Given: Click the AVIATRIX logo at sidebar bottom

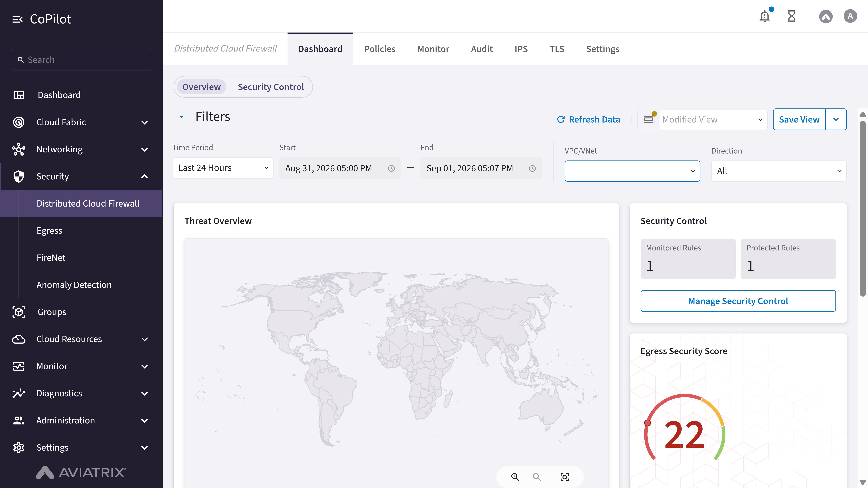Looking at the screenshot, I should click(x=81, y=472).
